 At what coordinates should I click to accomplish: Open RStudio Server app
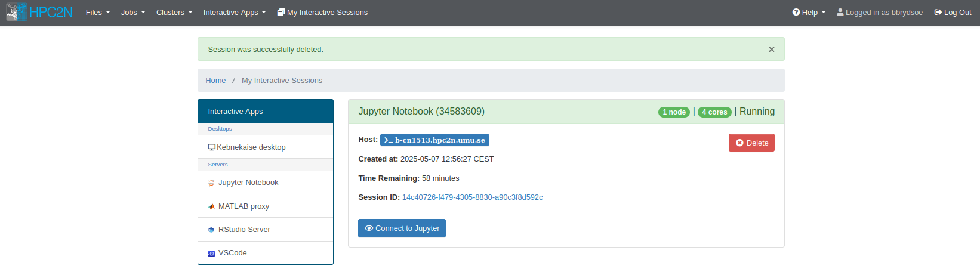(266, 230)
